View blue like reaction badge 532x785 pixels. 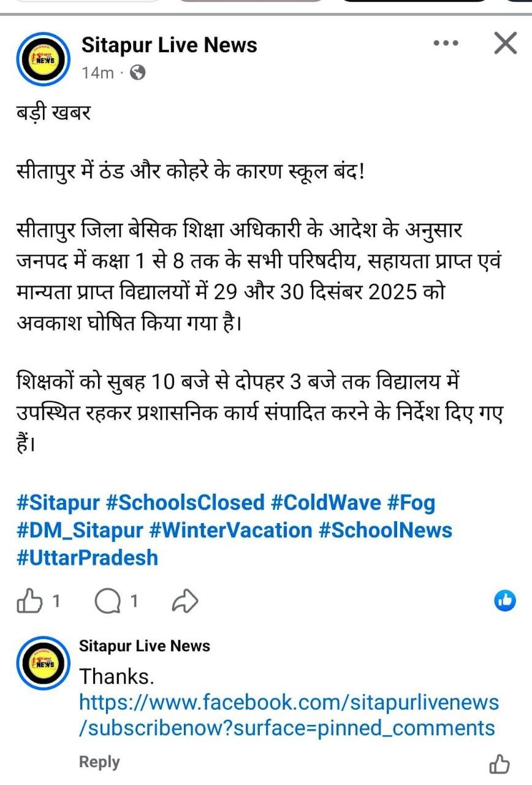[x=505, y=601]
